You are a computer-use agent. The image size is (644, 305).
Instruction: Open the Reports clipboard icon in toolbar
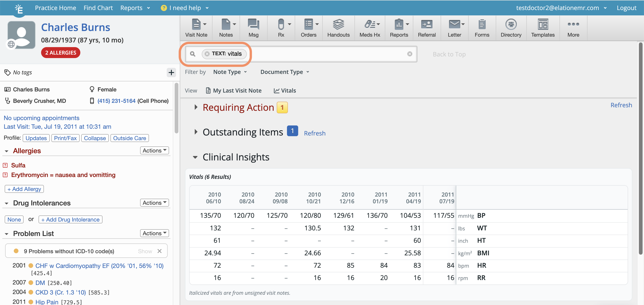(x=399, y=28)
